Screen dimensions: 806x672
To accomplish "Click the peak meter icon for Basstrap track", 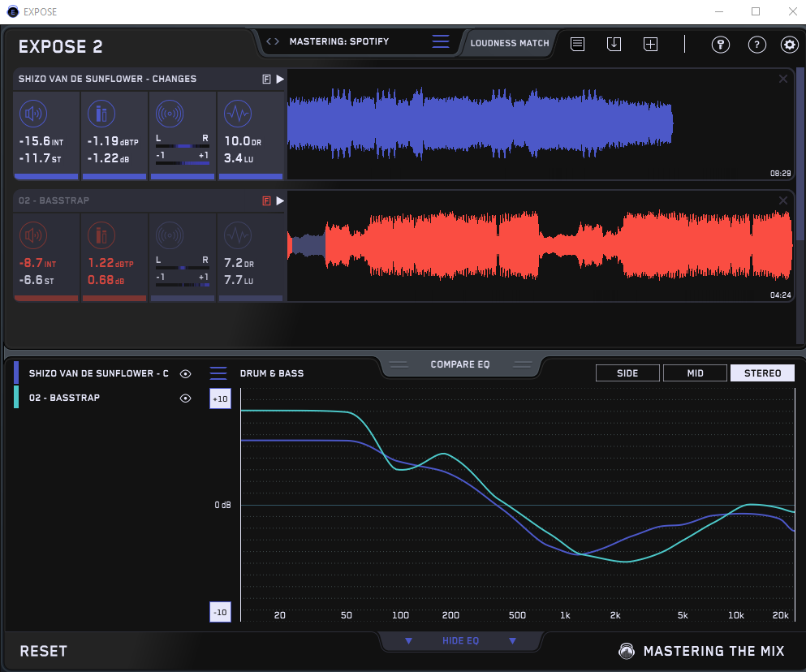I will pos(101,235).
